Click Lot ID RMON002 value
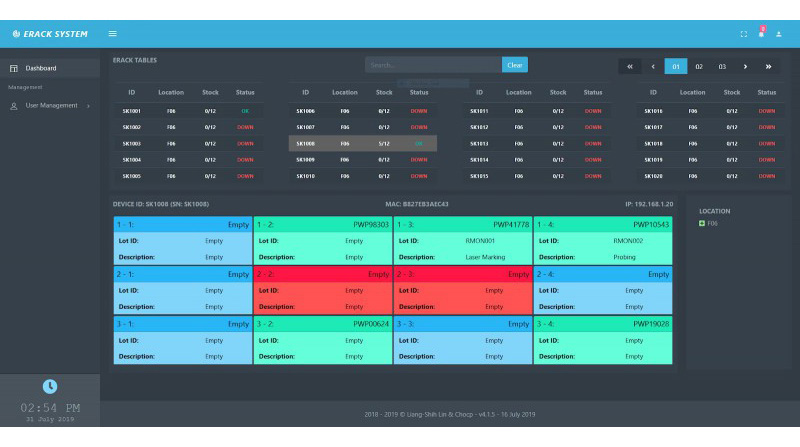Image resolution: width=800 pixels, height=447 pixels. click(x=628, y=241)
